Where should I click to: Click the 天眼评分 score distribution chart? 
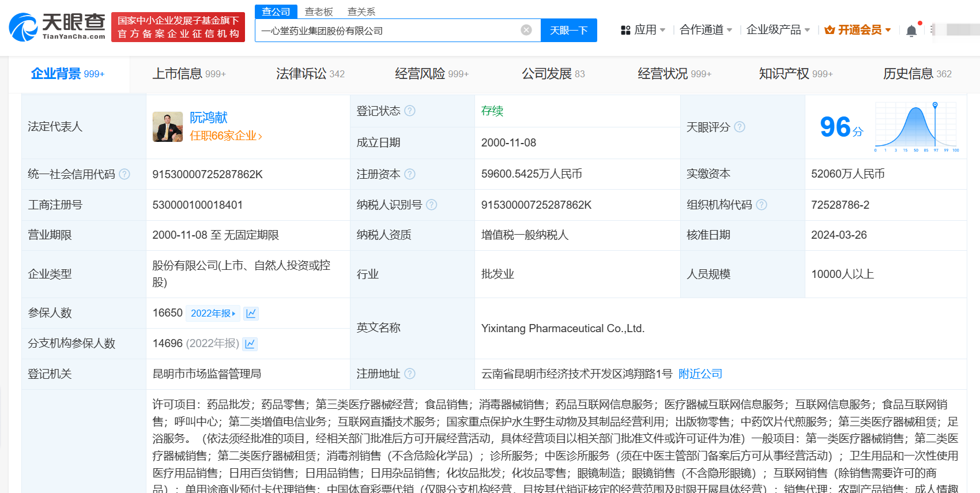click(x=917, y=127)
